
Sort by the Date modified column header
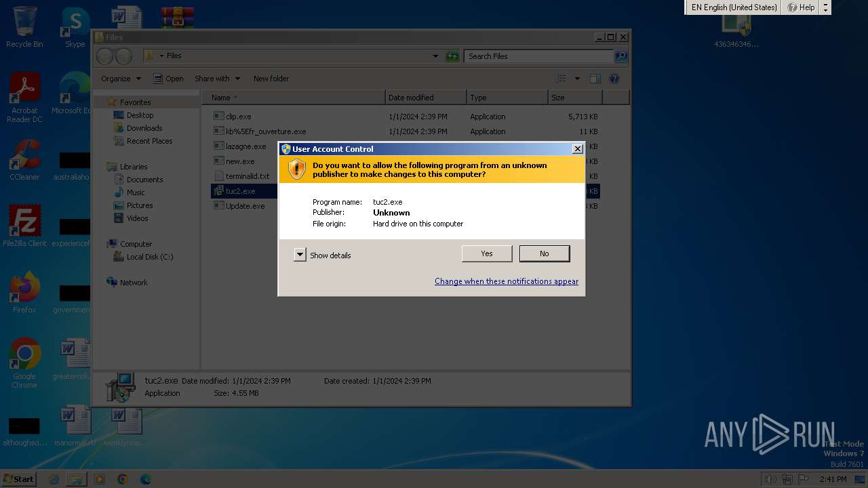(x=426, y=98)
